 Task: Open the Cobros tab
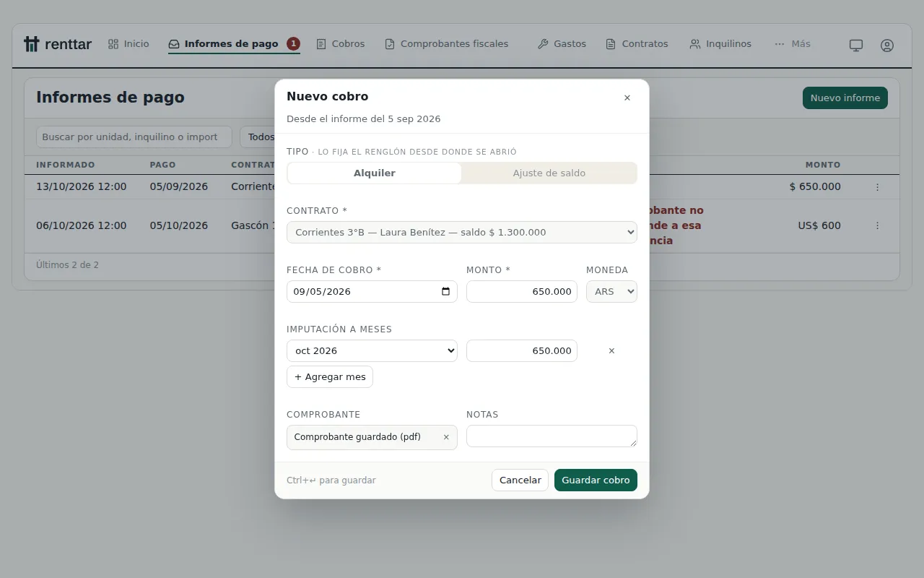(341, 44)
